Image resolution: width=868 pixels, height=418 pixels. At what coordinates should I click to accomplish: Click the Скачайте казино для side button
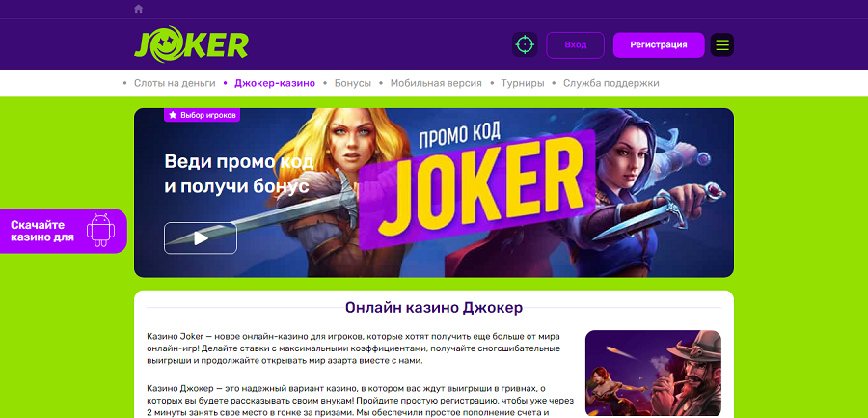pos(62,231)
